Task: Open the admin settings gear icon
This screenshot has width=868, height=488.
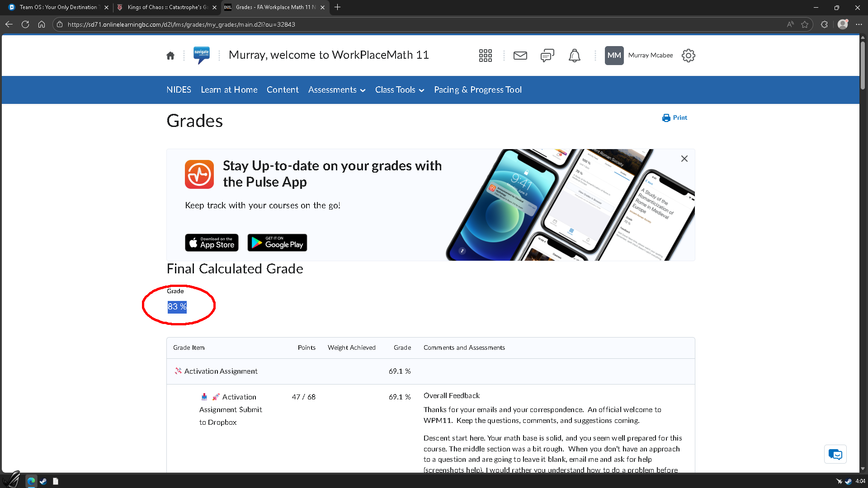Action: click(x=688, y=56)
